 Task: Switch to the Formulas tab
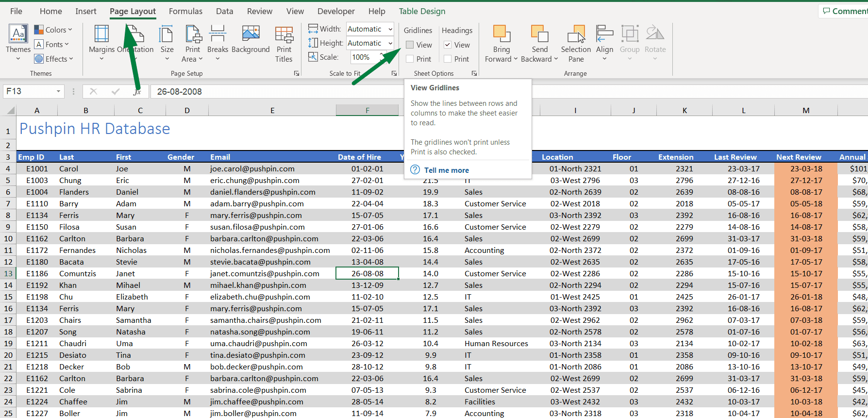coord(185,11)
